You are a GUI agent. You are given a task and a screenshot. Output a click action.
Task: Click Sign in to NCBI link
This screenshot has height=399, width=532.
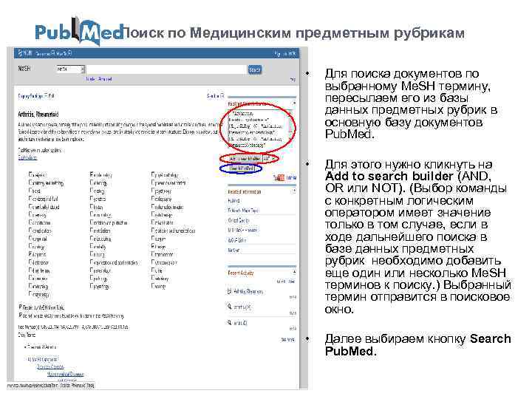coord(285,54)
